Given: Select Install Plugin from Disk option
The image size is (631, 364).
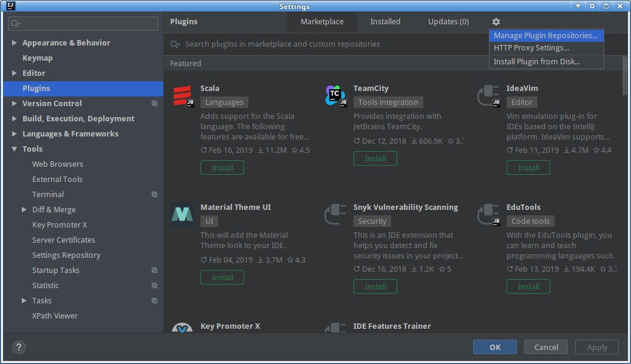Looking at the screenshot, I should 537,62.
